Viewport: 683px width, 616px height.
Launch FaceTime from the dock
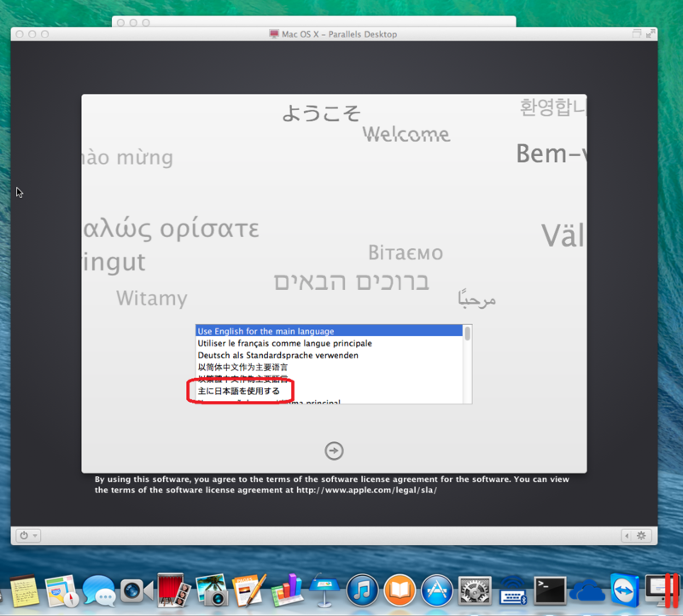pyautogui.click(x=137, y=590)
